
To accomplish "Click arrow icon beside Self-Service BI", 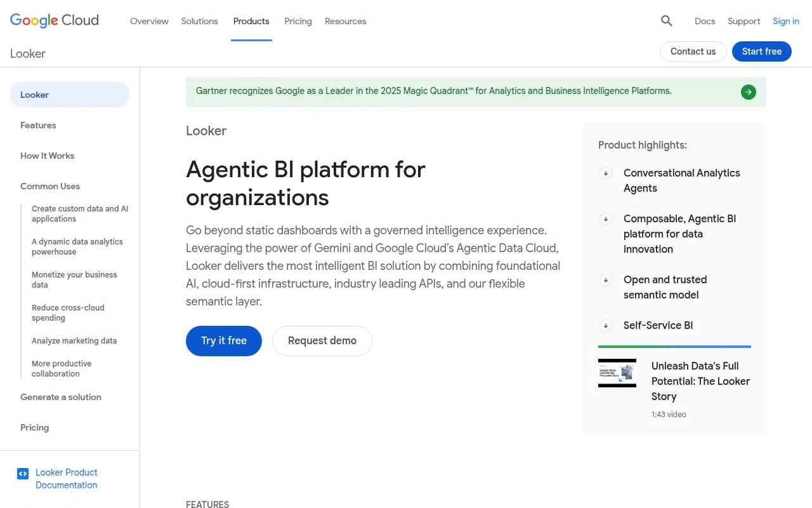I will tap(606, 325).
